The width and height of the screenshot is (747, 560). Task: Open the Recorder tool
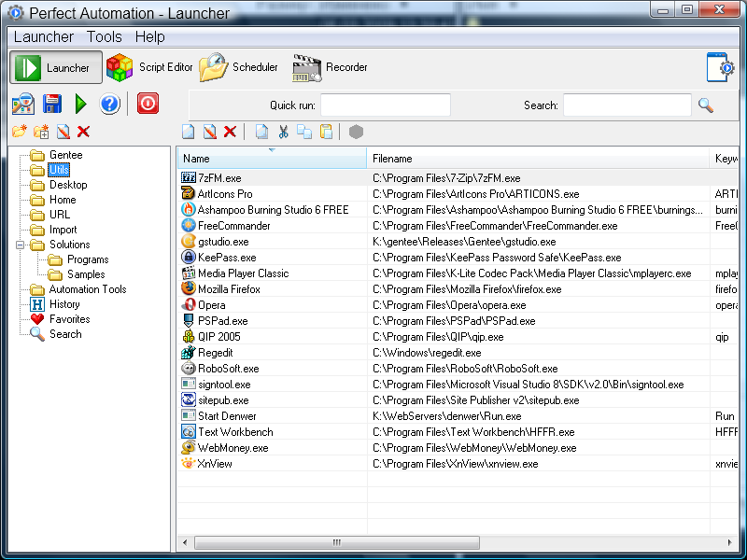click(331, 67)
